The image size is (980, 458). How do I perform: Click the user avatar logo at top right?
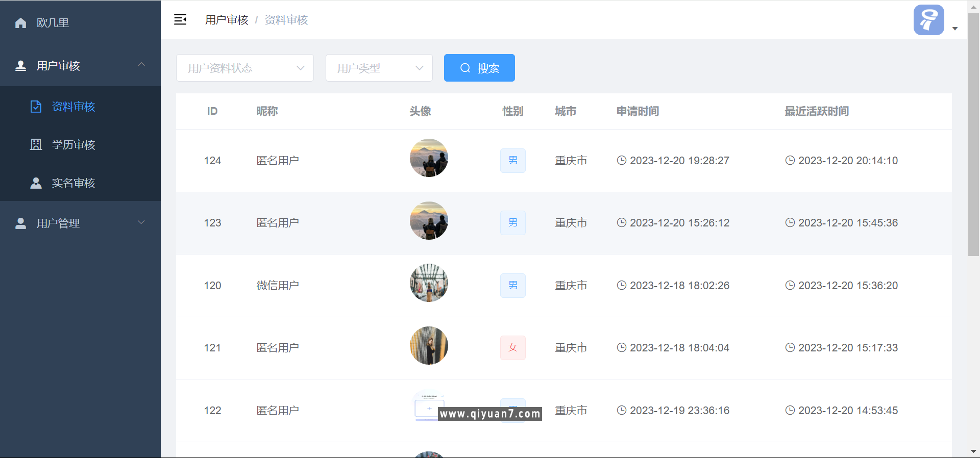pyautogui.click(x=928, y=20)
